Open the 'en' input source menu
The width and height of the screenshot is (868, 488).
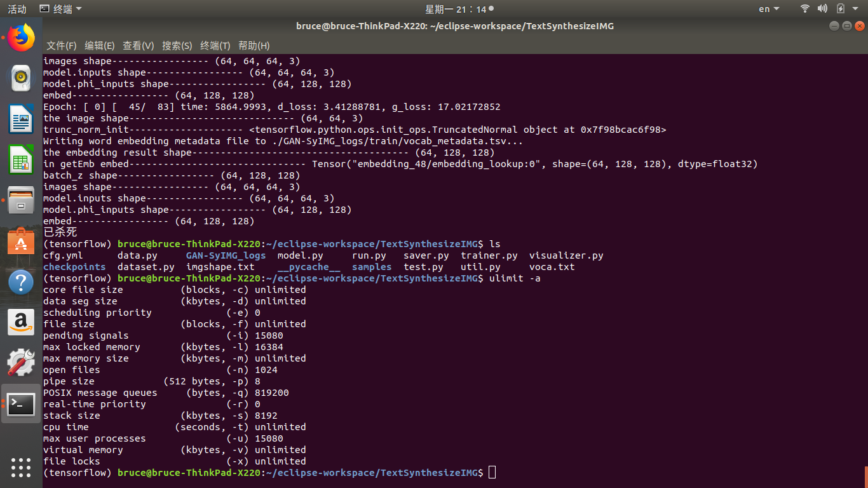(768, 9)
